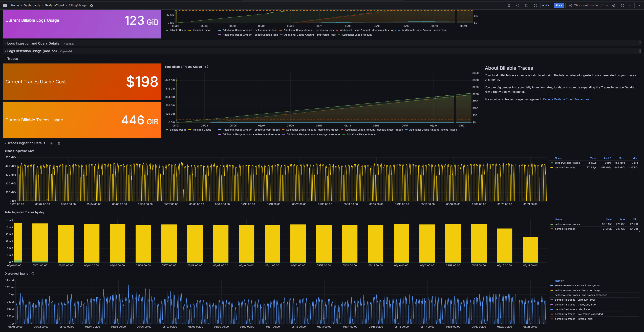Open the hamburger navigation menu

pos(5,5)
